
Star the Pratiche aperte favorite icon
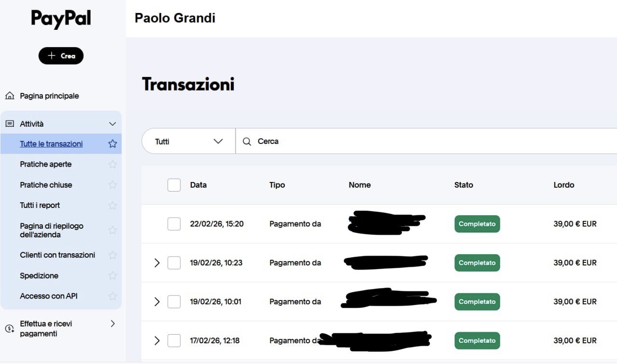coord(113,164)
